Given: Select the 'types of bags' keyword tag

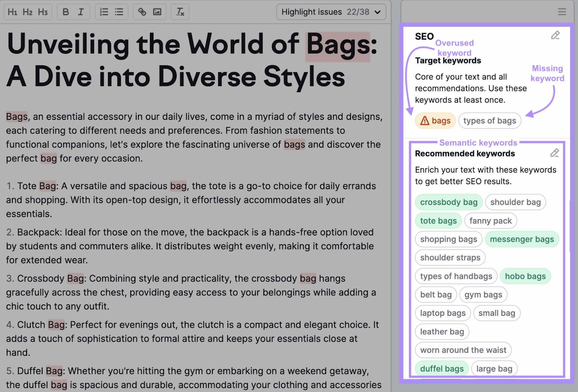Looking at the screenshot, I should click(489, 121).
